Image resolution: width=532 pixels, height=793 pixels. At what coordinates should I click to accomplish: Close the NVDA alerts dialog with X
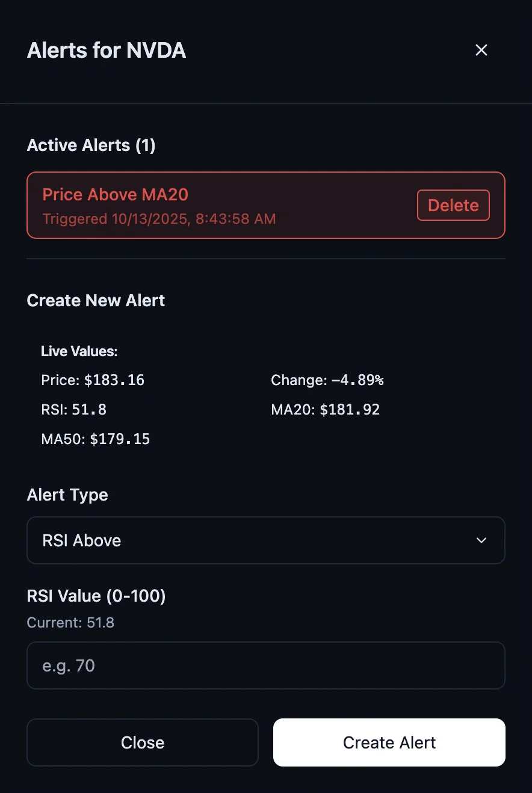tap(481, 51)
